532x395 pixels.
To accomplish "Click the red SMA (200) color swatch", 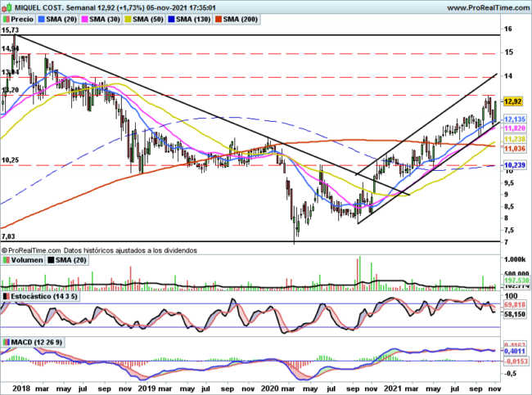I will pyautogui.click(x=219, y=20).
